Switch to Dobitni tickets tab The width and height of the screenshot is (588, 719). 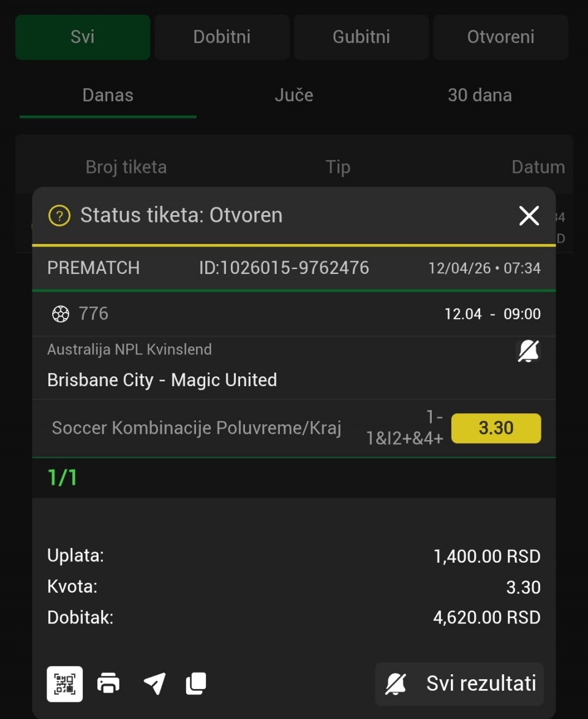tap(222, 37)
